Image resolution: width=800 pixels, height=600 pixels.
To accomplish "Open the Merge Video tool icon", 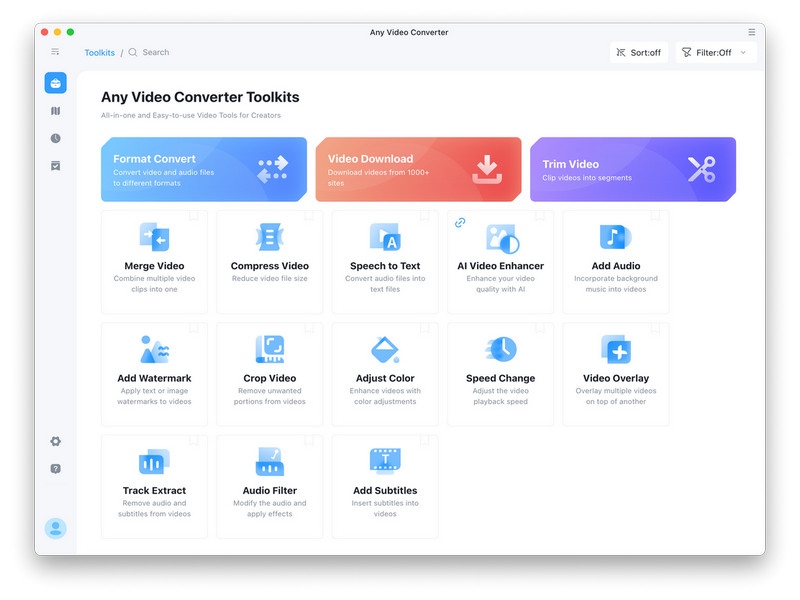I will coord(154,237).
